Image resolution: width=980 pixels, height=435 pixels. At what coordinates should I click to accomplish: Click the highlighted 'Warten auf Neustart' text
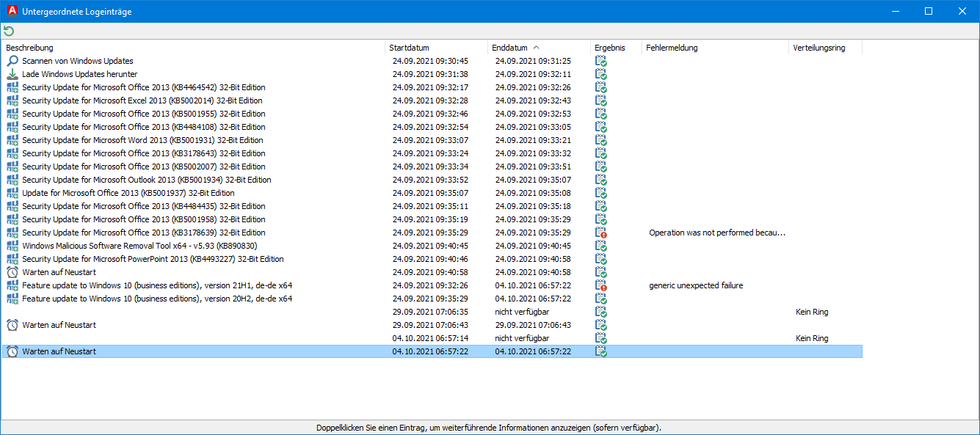(x=59, y=351)
